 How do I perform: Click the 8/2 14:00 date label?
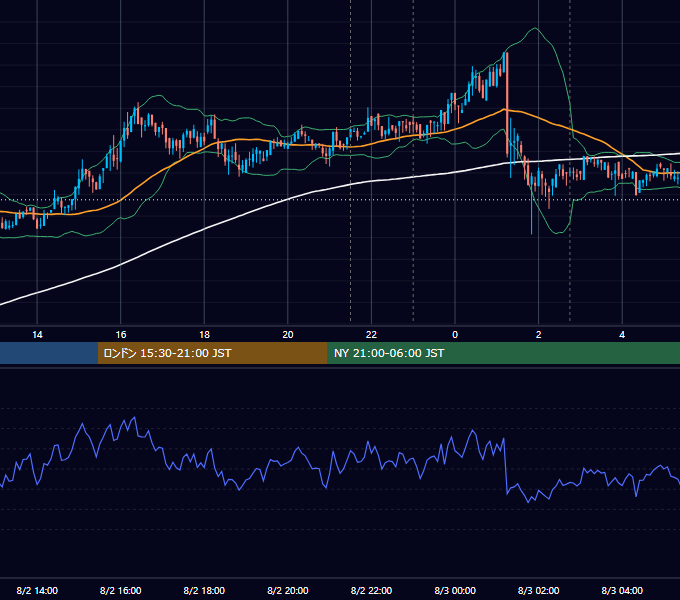pos(37,590)
